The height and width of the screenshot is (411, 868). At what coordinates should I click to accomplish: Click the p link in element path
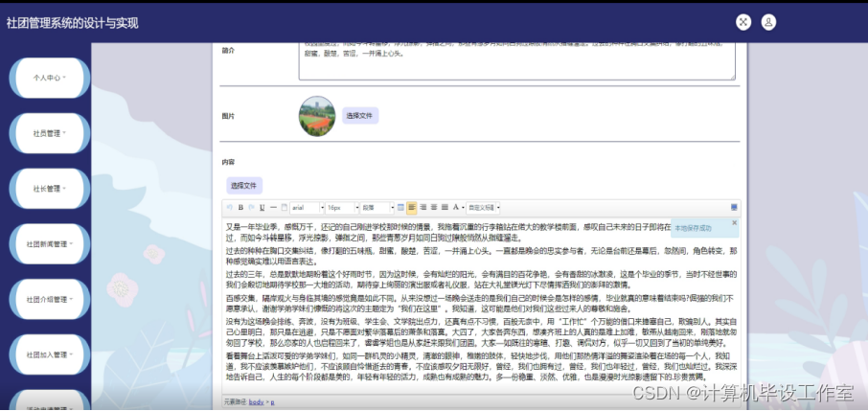(x=272, y=401)
